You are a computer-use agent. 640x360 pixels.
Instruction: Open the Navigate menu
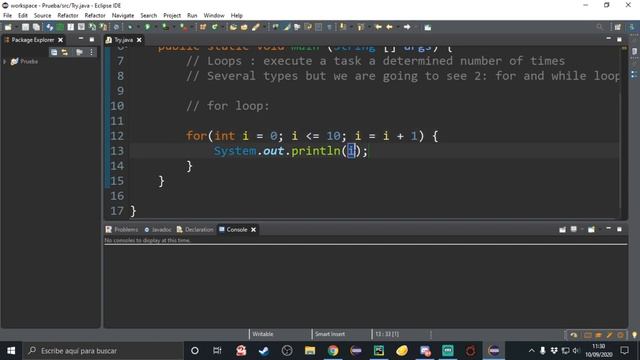(x=123, y=16)
